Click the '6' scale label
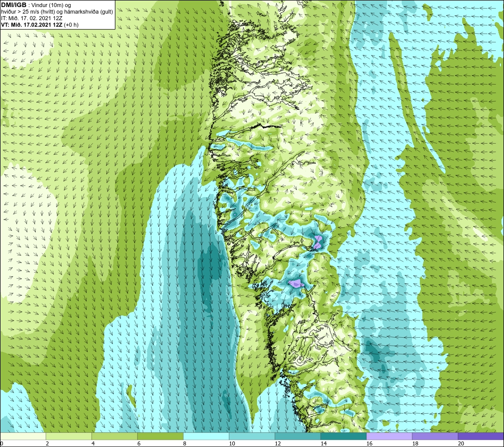Screen dimensions: 504x447 (139, 443)
